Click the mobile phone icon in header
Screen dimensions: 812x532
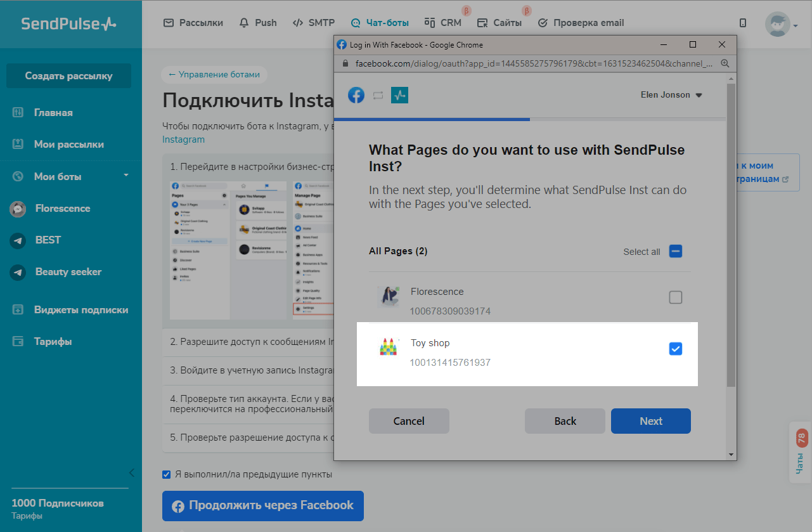[743, 23]
